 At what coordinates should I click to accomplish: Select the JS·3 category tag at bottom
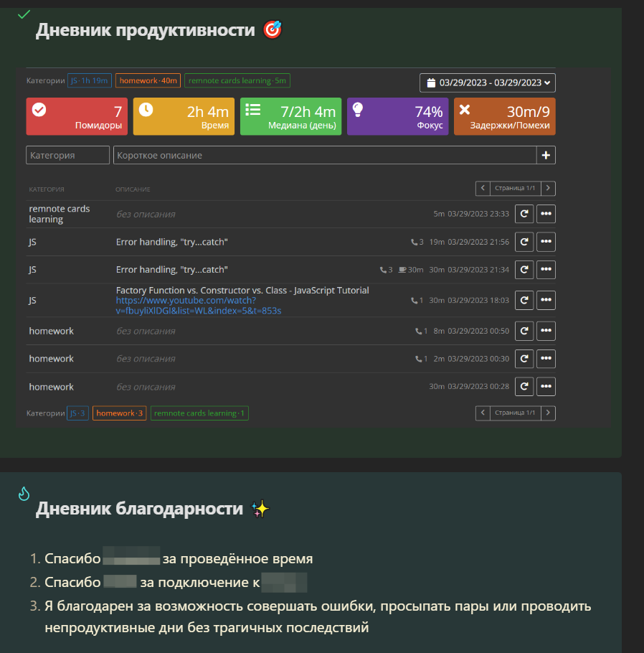[x=78, y=413]
